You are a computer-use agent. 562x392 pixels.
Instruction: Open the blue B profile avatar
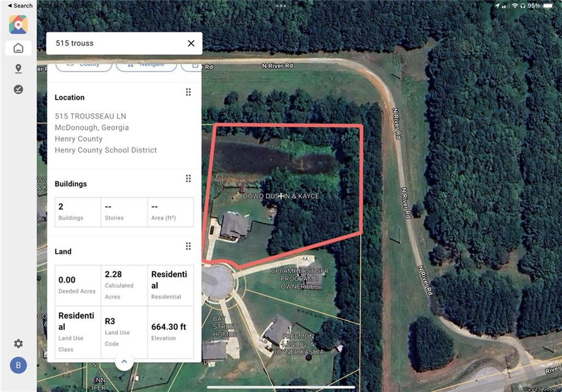(18, 365)
